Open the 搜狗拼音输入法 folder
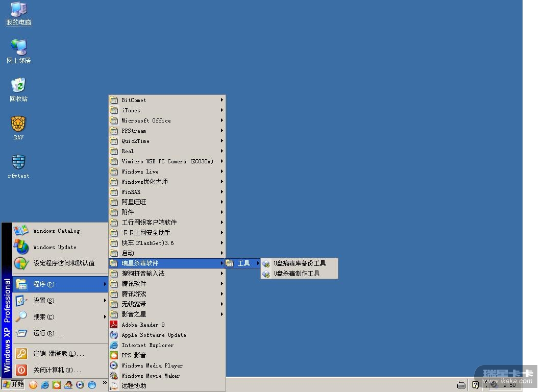The image size is (543, 392). pos(167,274)
